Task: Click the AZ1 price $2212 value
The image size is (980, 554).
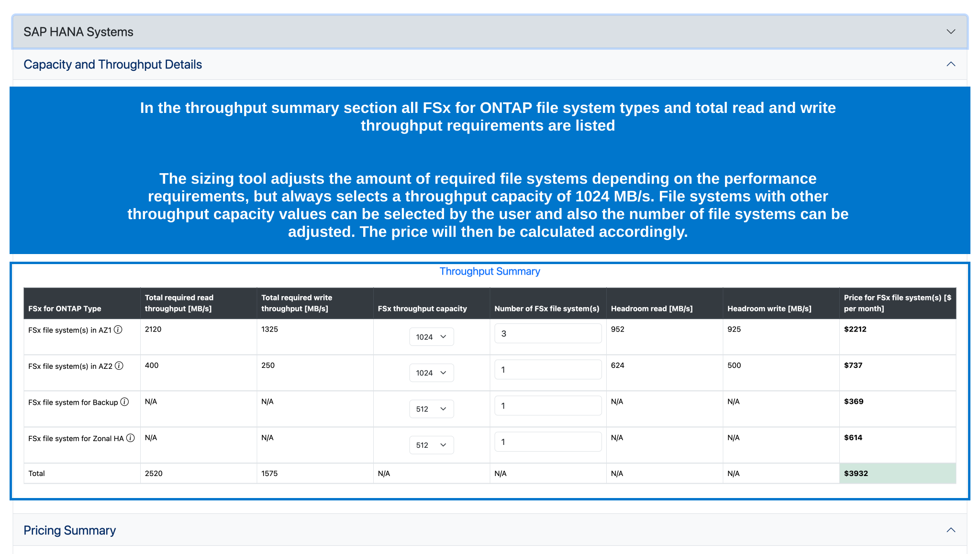Action: pyautogui.click(x=855, y=329)
